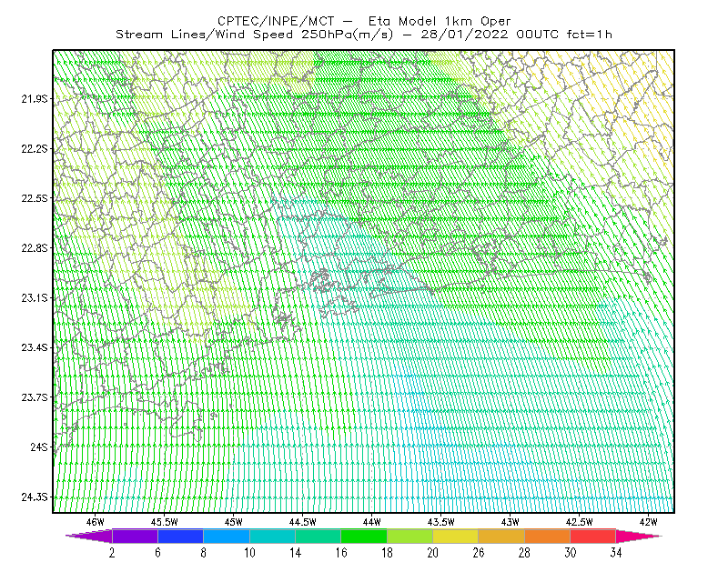Click the purple left arrow end of colorbar
Screen dimensions: 728x562
[89, 536]
